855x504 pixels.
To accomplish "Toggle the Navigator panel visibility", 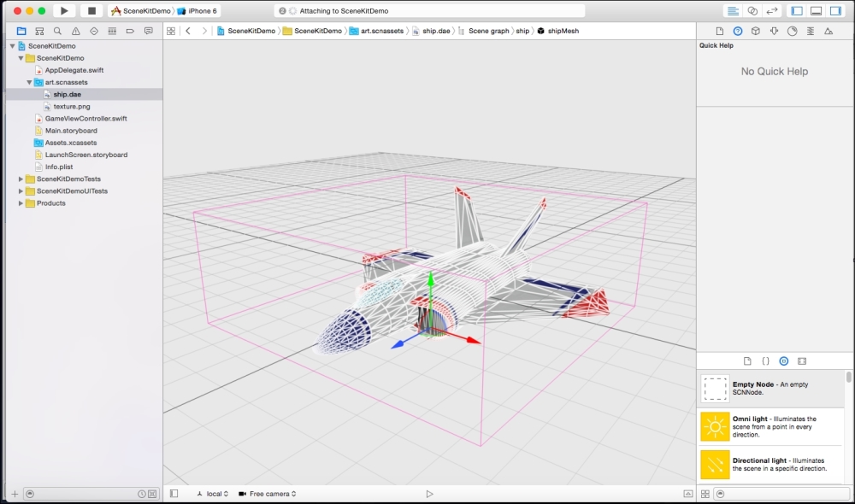I will click(797, 11).
